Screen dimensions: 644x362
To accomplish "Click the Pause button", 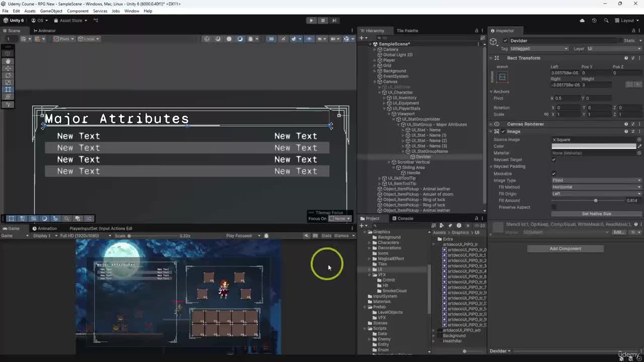I will click(x=323, y=21).
